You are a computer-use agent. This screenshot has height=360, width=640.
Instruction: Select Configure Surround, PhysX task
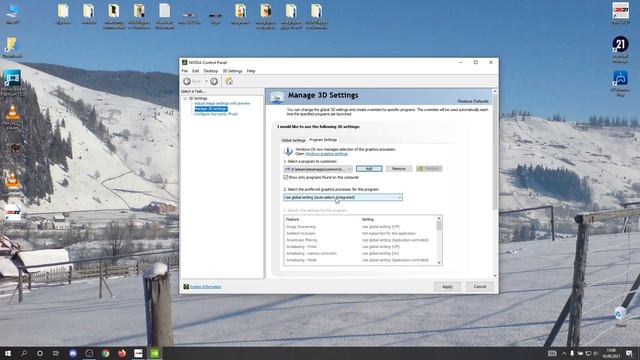pos(216,114)
